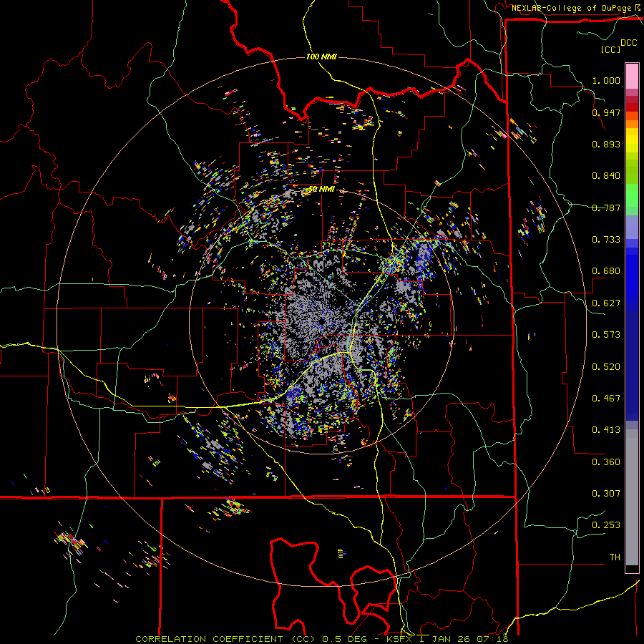Click the 0.467 legend value

[606, 399]
